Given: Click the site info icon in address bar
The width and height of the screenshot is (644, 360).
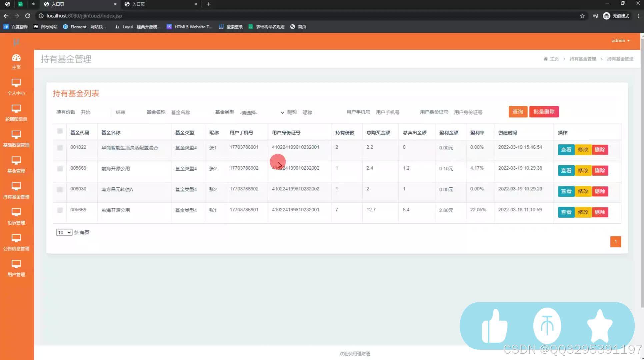Looking at the screenshot, I should [x=41, y=16].
